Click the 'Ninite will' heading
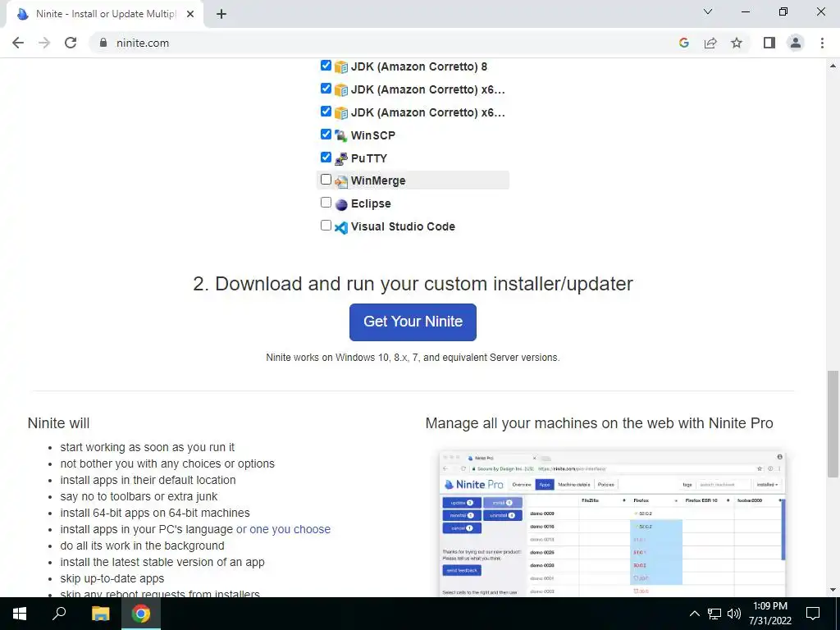The height and width of the screenshot is (630, 840). [58, 423]
